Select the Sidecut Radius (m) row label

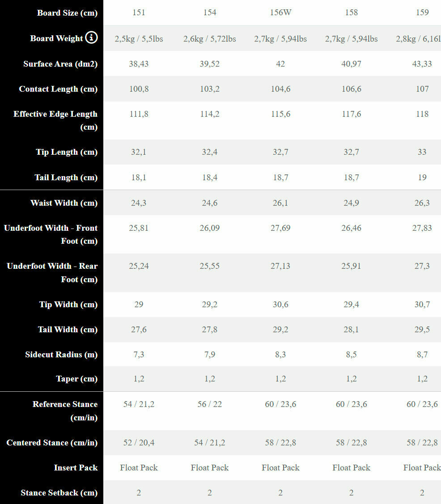coord(61,355)
